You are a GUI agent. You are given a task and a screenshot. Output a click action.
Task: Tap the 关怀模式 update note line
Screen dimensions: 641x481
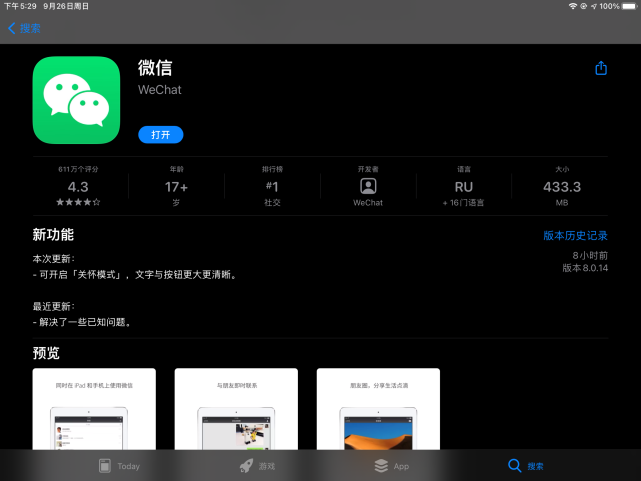pyautogui.click(x=135, y=275)
